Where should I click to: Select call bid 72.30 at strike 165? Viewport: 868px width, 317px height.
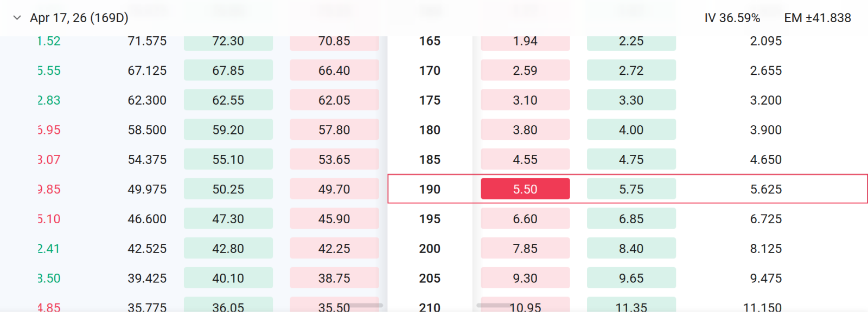click(228, 41)
